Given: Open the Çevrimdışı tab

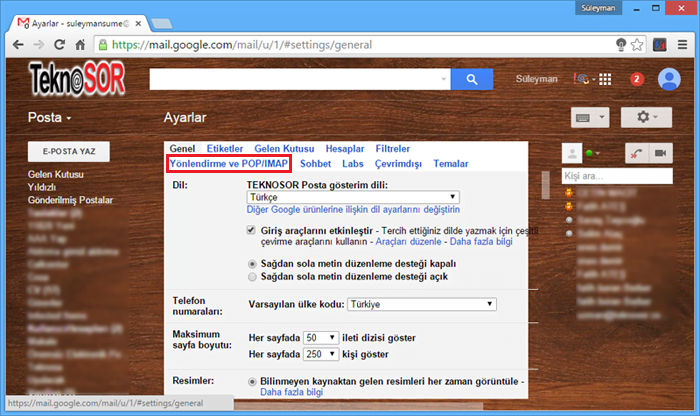Looking at the screenshot, I should (x=398, y=164).
